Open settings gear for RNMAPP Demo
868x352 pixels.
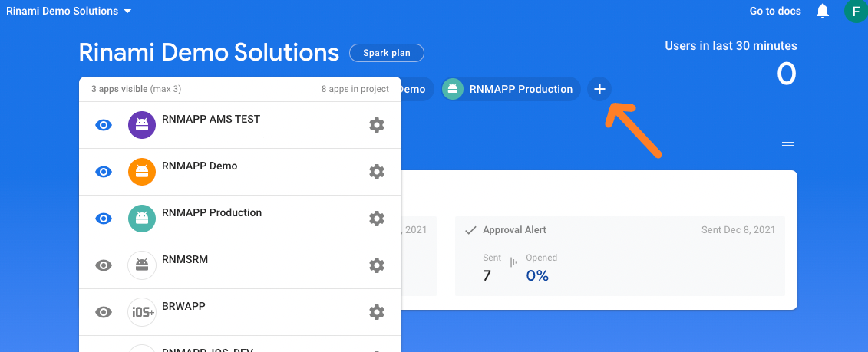(x=376, y=172)
